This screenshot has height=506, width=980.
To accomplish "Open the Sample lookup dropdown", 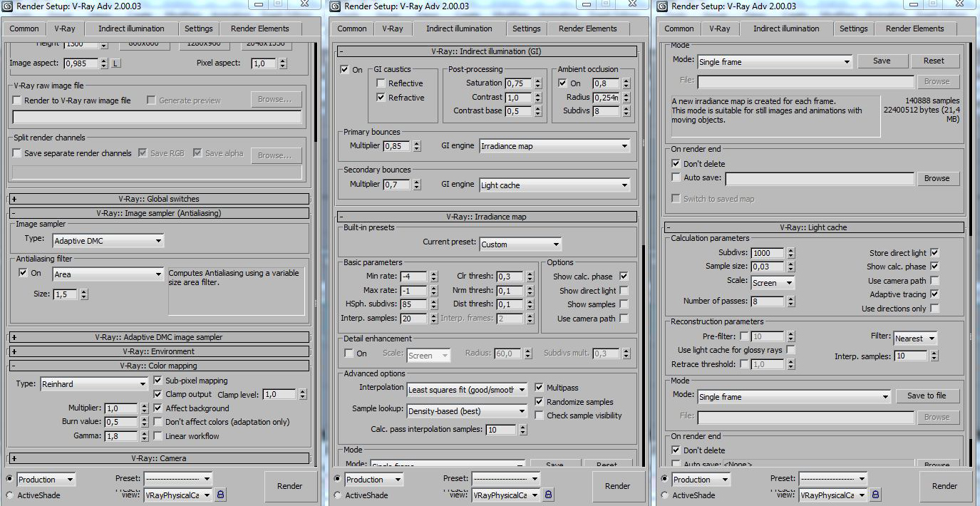I will pyautogui.click(x=467, y=411).
